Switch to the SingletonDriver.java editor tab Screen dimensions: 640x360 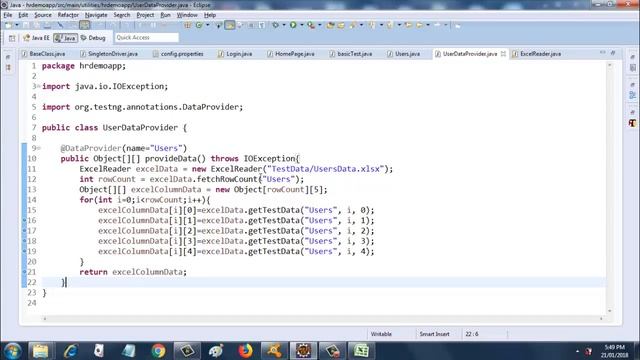tap(109, 54)
